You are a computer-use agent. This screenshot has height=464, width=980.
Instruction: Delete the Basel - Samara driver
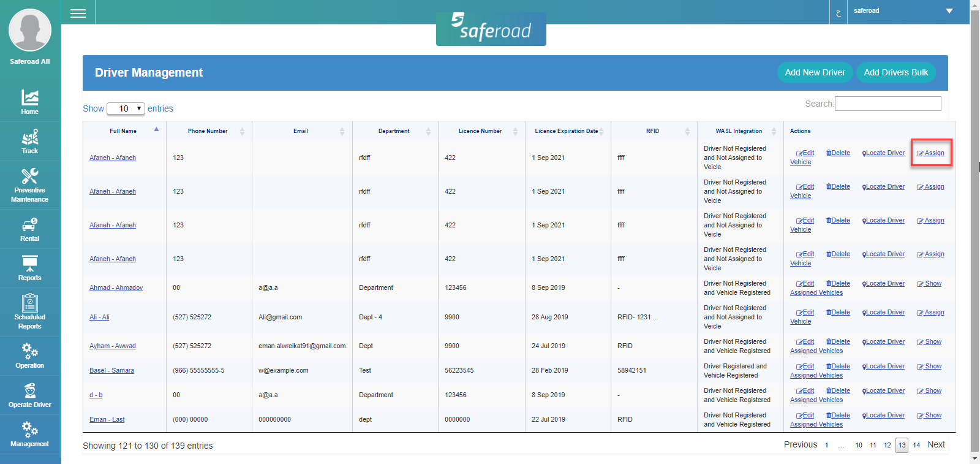point(838,366)
